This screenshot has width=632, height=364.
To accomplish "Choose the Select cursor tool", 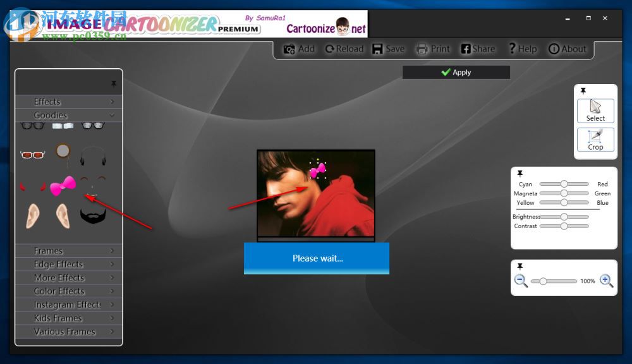I will click(x=595, y=111).
